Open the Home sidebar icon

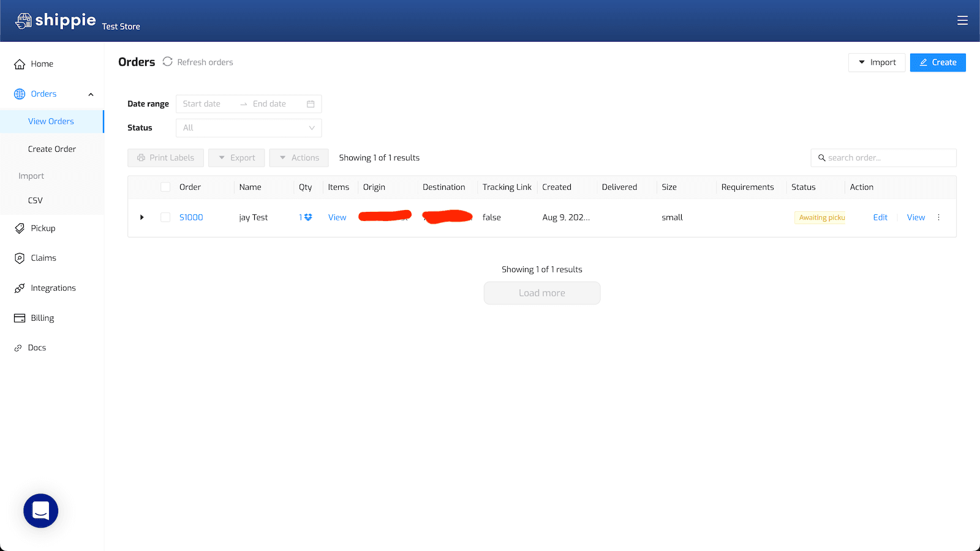(x=19, y=63)
